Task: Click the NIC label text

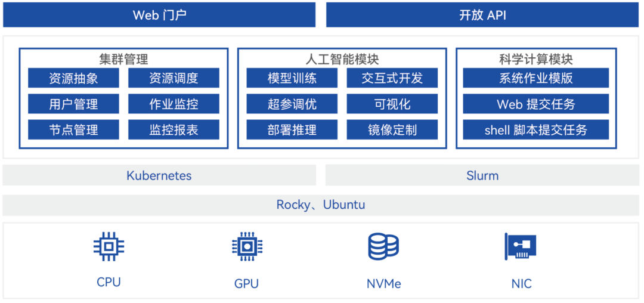Action: [522, 283]
